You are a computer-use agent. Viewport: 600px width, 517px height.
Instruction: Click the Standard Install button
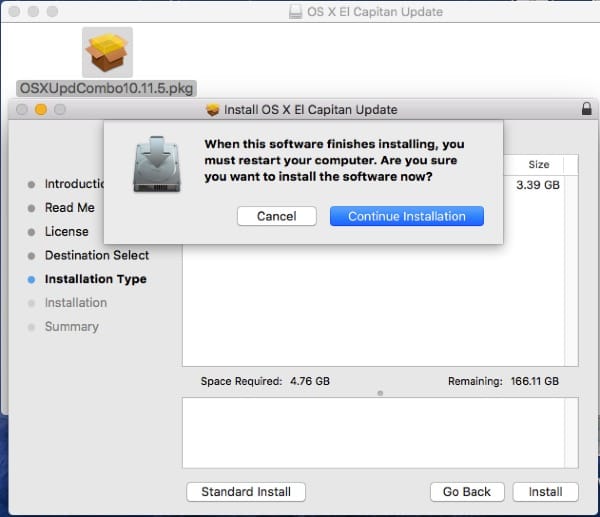pos(246,492)
